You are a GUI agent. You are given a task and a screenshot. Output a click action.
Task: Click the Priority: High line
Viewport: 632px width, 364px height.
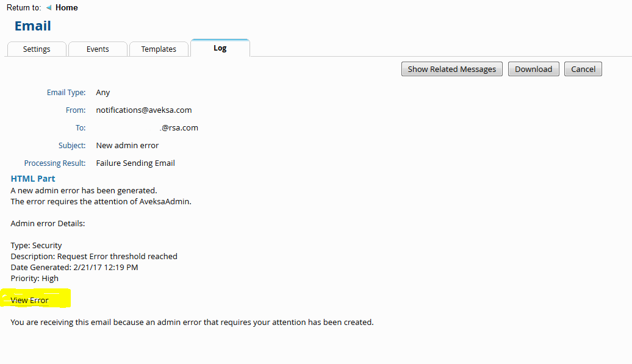click(35, 278)
